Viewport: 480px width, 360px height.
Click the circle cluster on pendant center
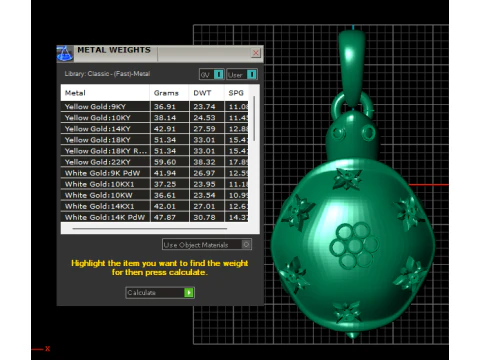354,245
